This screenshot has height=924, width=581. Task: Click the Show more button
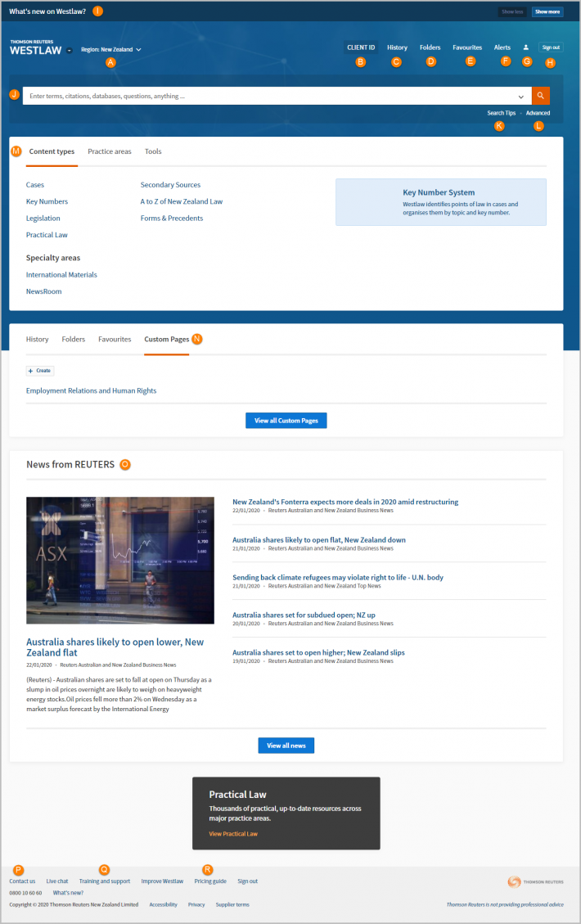[x=547, y=11]
